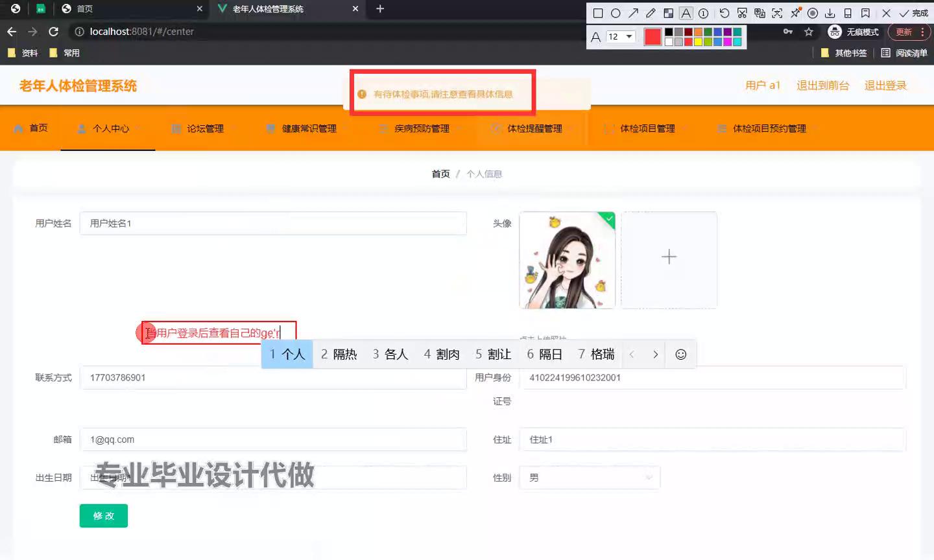Image resolution: width=934 pixels, height=560 pixels.
Task: Select the rectangle annotation tool
Action: tap(598, 13)
